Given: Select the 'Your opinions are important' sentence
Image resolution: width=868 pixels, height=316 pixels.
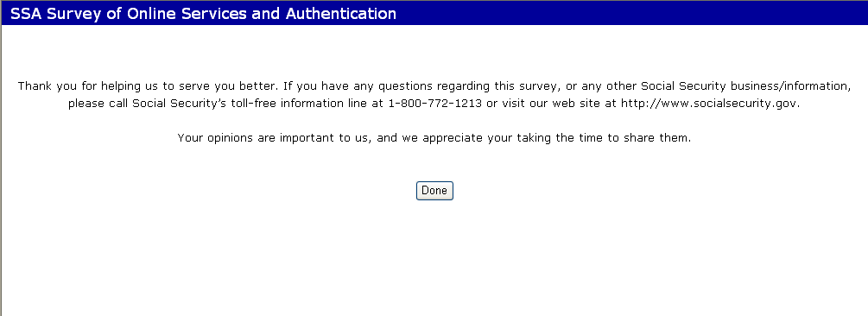Looking at the screenshot, I should [x=434, y=138].
